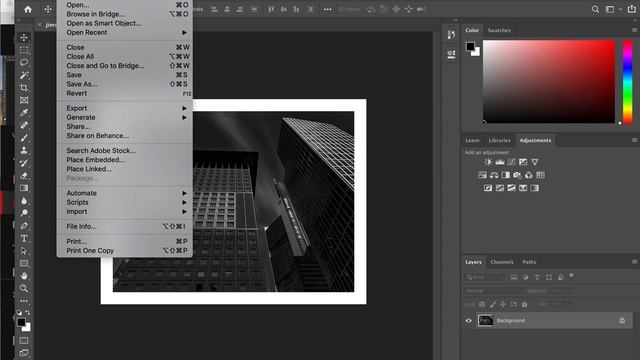Choose Place Embedded... menu item
640x360 pixels.
click(x=124, y=160)
